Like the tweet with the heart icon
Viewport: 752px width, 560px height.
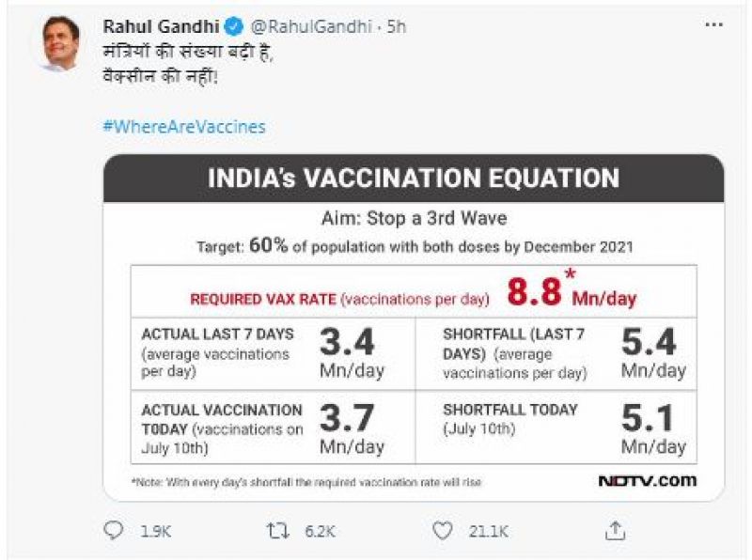pyautogui.click(x=443, y=531)
